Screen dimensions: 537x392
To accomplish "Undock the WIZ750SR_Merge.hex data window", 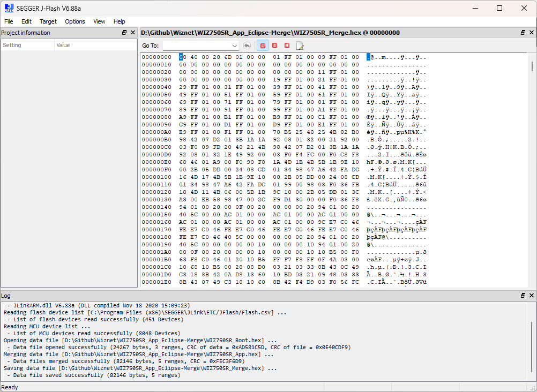I will 523,33.
